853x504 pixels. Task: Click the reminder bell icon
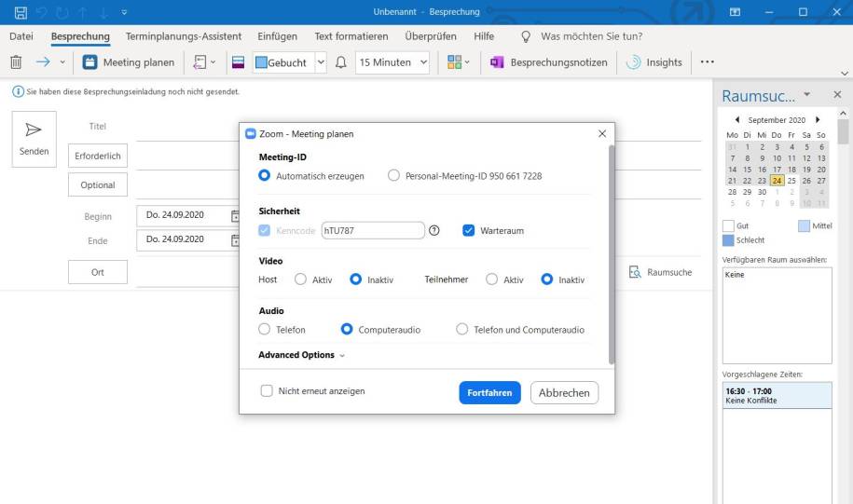[x=341, y=62]
